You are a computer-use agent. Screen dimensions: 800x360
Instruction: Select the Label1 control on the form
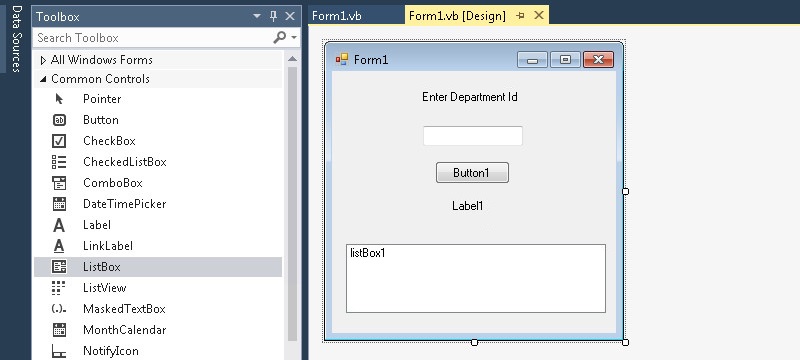click(x=467, y=206)
